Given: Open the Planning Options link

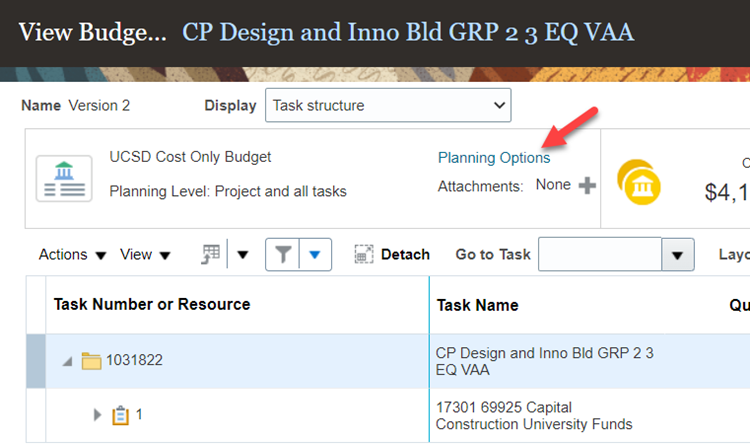Looking at the screenshot, I should pos(494,158).
